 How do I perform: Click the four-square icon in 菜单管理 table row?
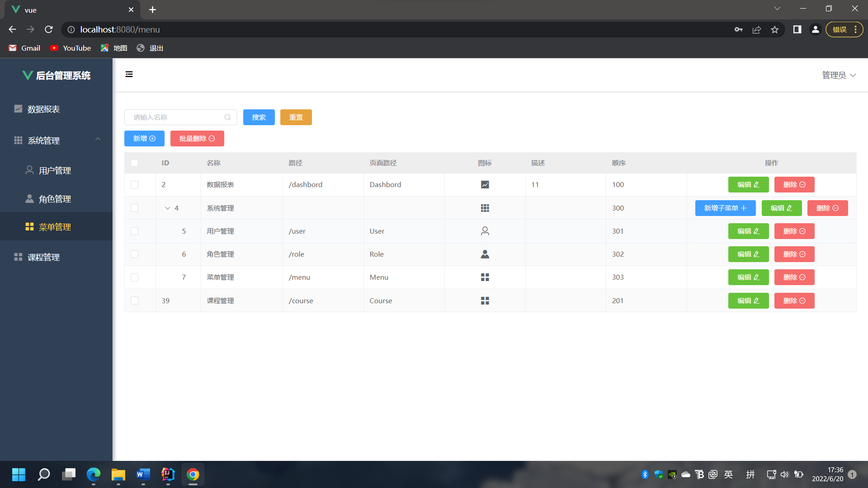point(485,277)
